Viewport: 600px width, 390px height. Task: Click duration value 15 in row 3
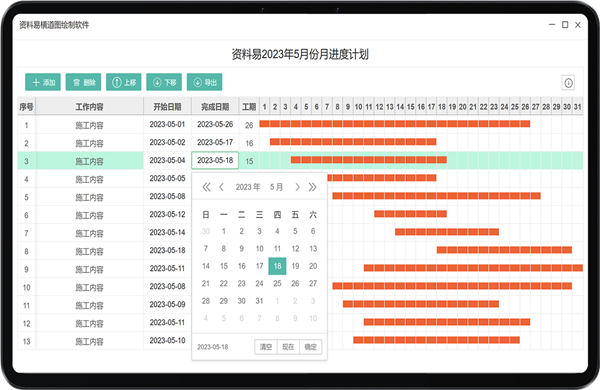249,161
